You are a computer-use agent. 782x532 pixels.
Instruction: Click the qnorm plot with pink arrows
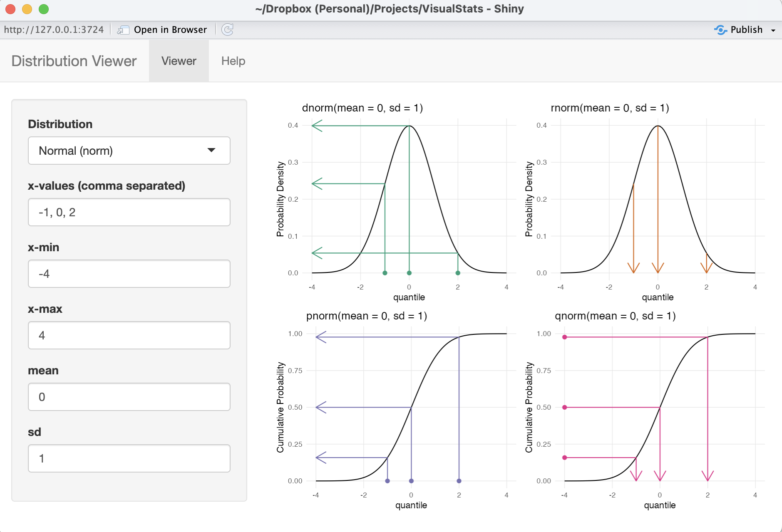(660, 408)
